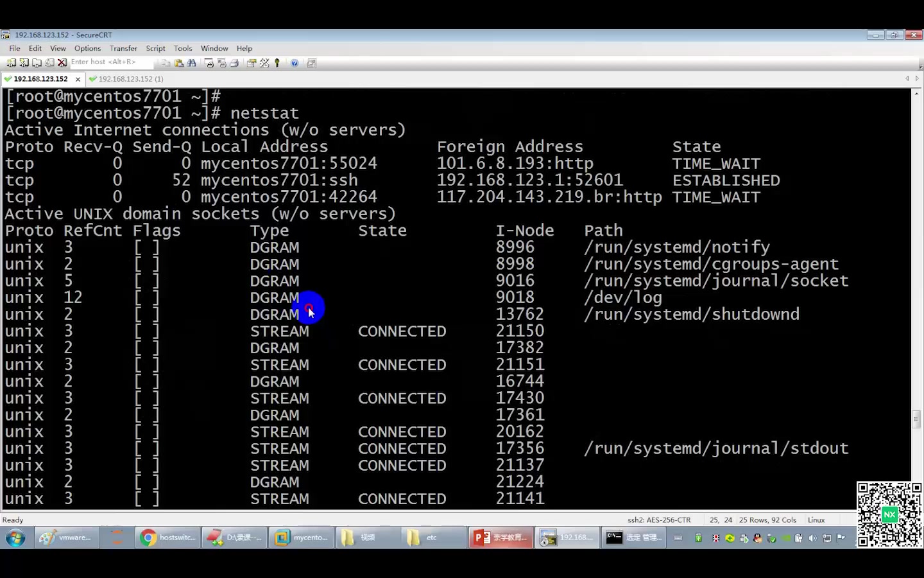Click the key icon in the toolbar
This screenshot has height=578, width=924.
click(x=277, y=63)
